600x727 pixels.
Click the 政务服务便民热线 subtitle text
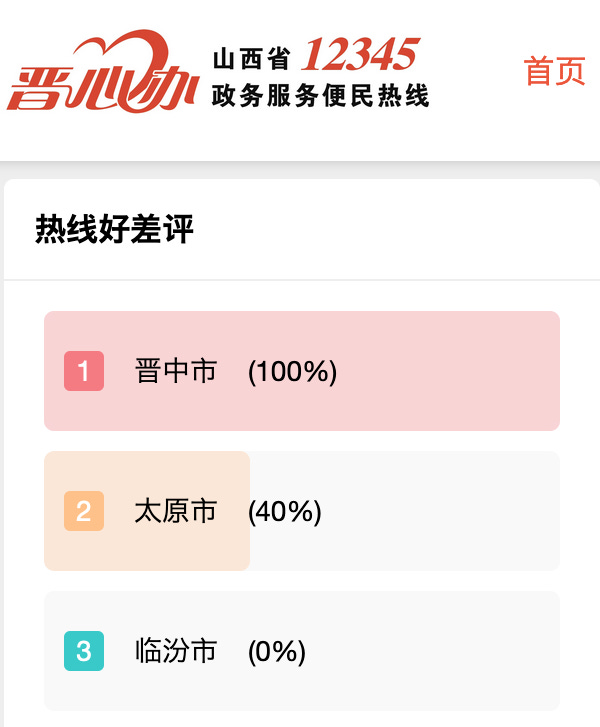coord(320,96)
